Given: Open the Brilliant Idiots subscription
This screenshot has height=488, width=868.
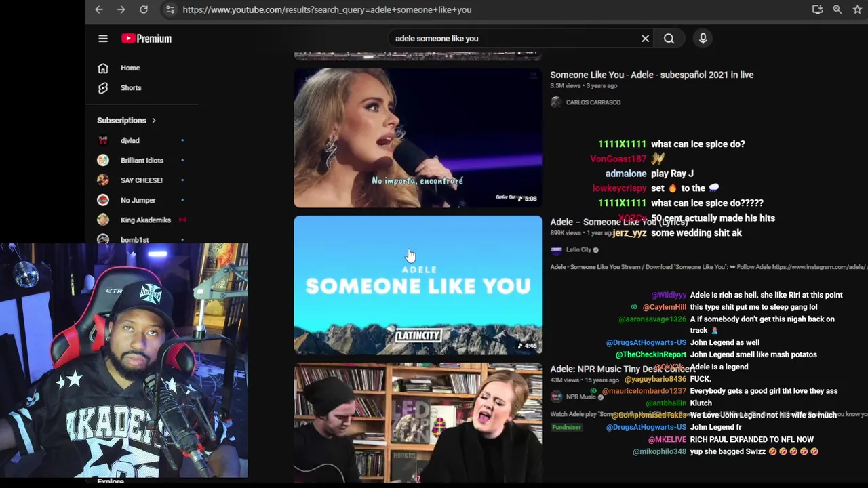Looking at the screenshot, I should 142,160.
